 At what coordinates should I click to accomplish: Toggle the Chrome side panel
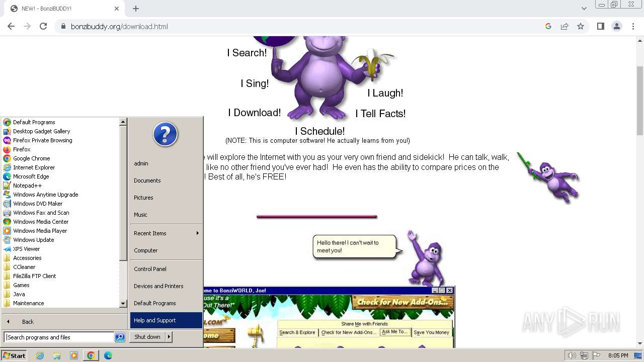click(601, 26)
